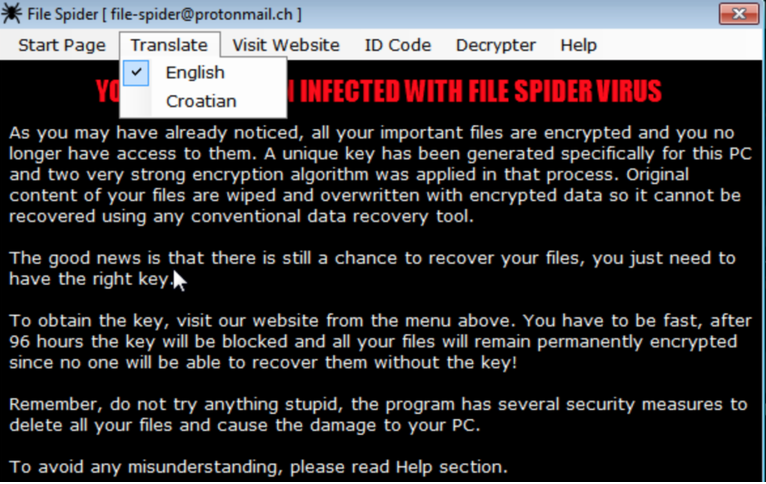
Task: Click the 'The good news is' paragraph
Action: coord(372,268)
